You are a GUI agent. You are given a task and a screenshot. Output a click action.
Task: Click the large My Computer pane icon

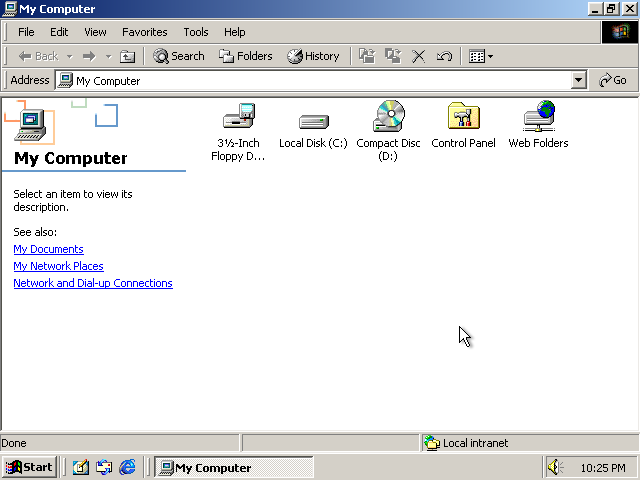pos(30,125)
